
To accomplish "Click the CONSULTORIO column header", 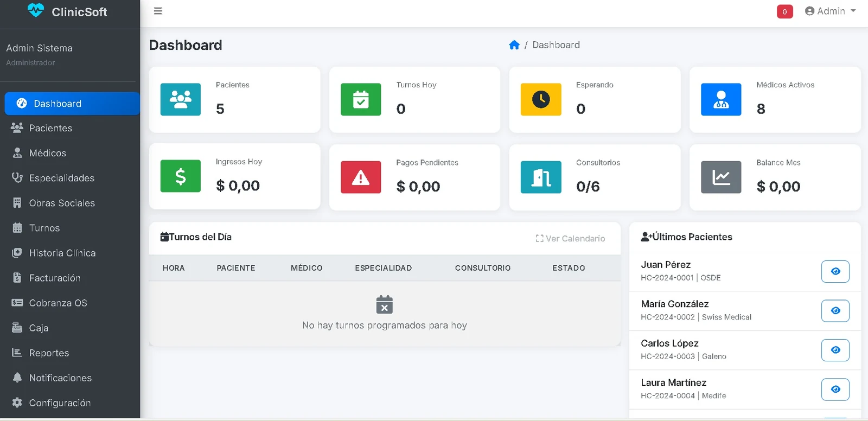I will point(483,268).
